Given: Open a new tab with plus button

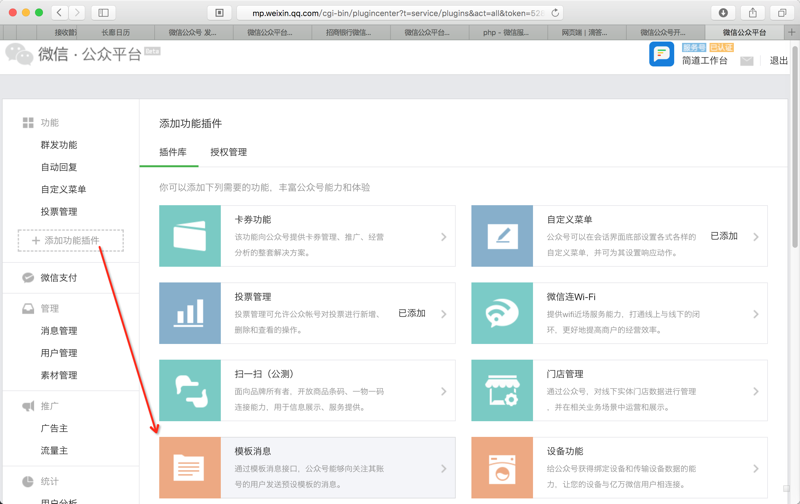Looking at the screenshot, I should click(791, 32).
